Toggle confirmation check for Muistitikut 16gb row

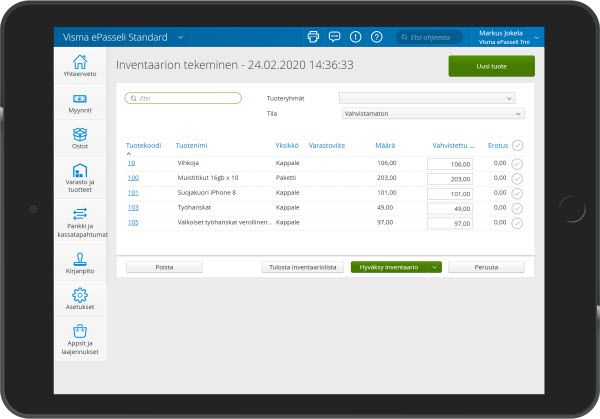(x=517, y=179)
